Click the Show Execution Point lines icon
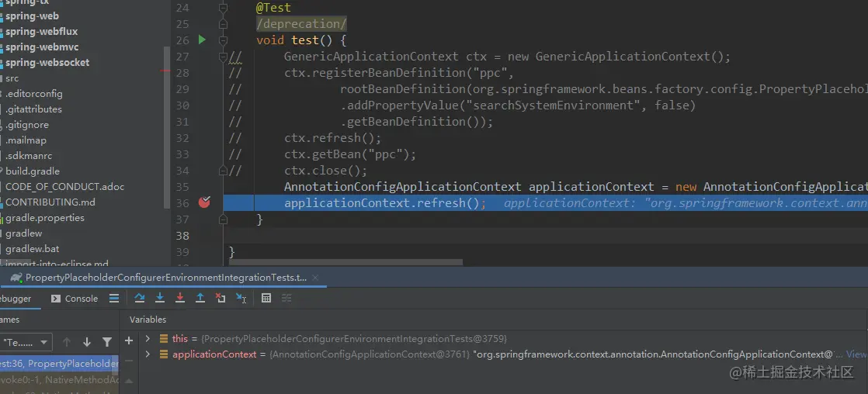The image size is (868, 394). 114,299
